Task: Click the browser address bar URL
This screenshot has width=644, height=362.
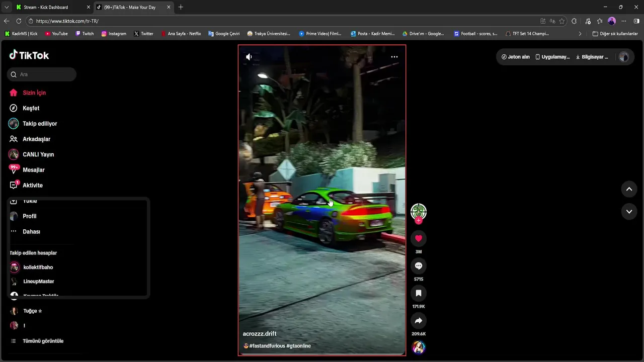Action: click(x=67, y=21)
